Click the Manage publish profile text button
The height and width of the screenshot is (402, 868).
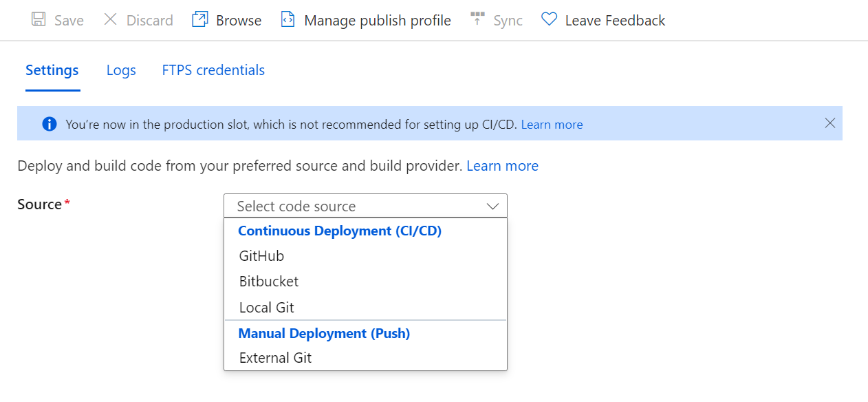pyautogui.click(x=378, y=21)
